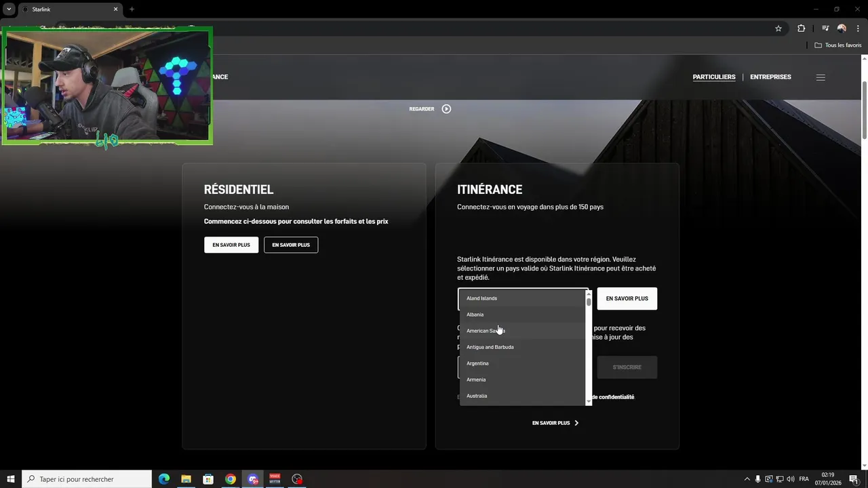Click the microphone tray icon

tap(758, 479)
